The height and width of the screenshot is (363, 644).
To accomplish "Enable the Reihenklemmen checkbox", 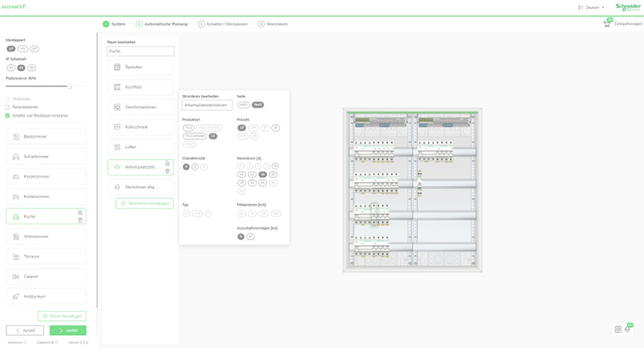I will click(8, 107).
